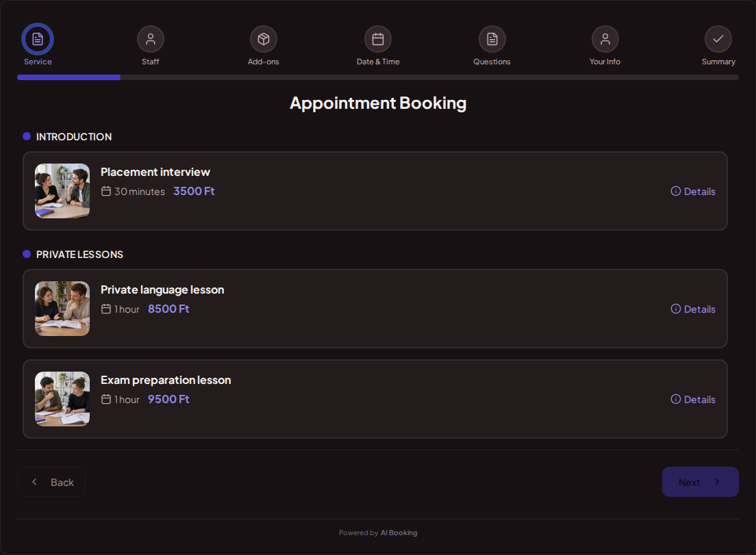
Task: Open Details for Private language lesson
Action: (693, 309)
